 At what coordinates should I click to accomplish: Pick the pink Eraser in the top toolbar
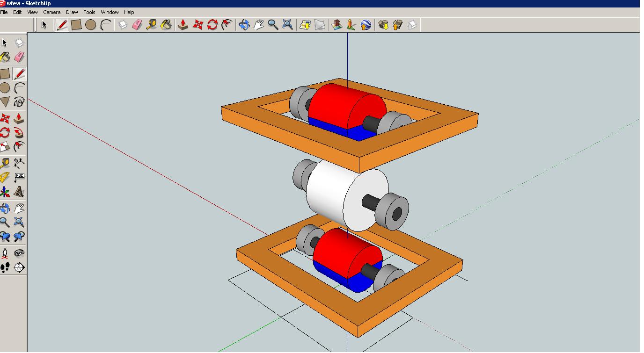(x=137, y=25)
